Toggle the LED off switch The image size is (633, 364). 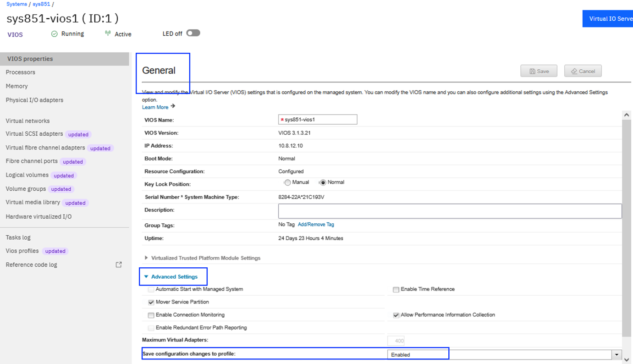pos(193,33)
